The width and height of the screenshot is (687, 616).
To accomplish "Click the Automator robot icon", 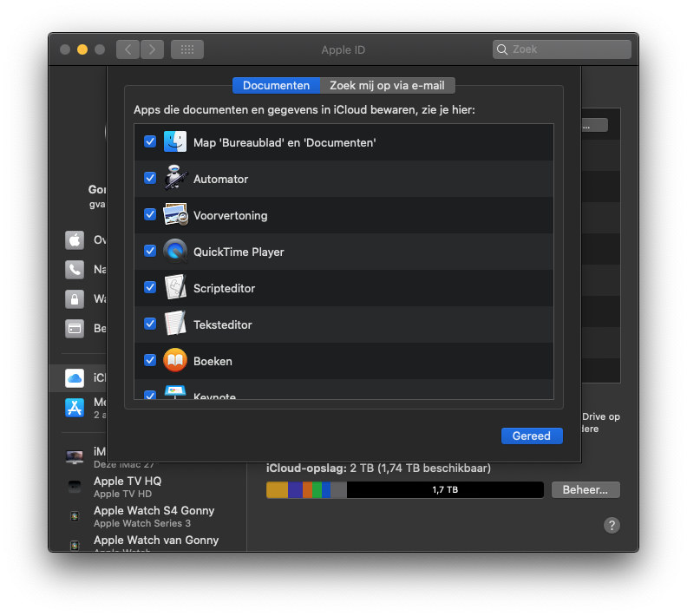I will point(175,179).
